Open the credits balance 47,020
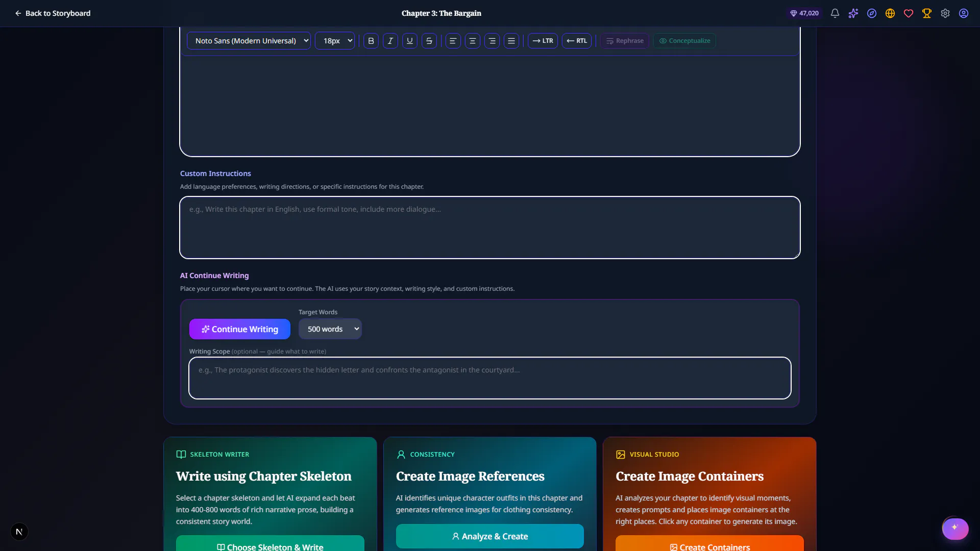The image size is (980, 551). (x=804, y=13)
